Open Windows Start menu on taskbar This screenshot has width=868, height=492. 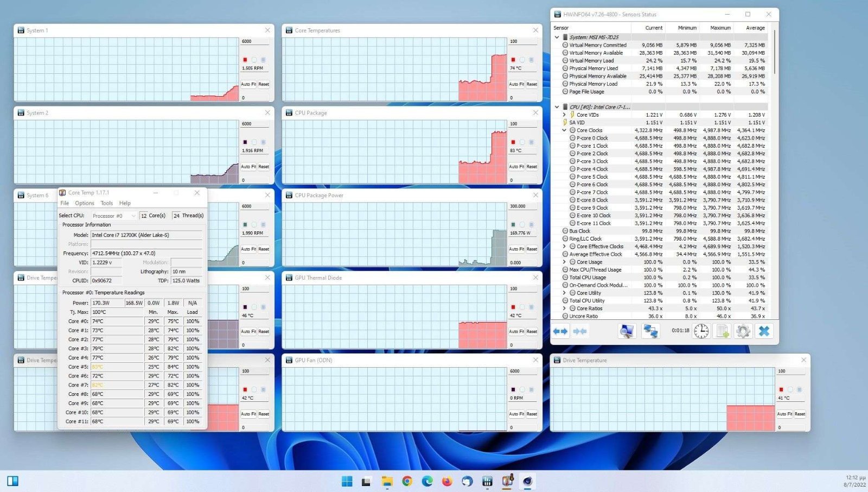pos(347,481)
